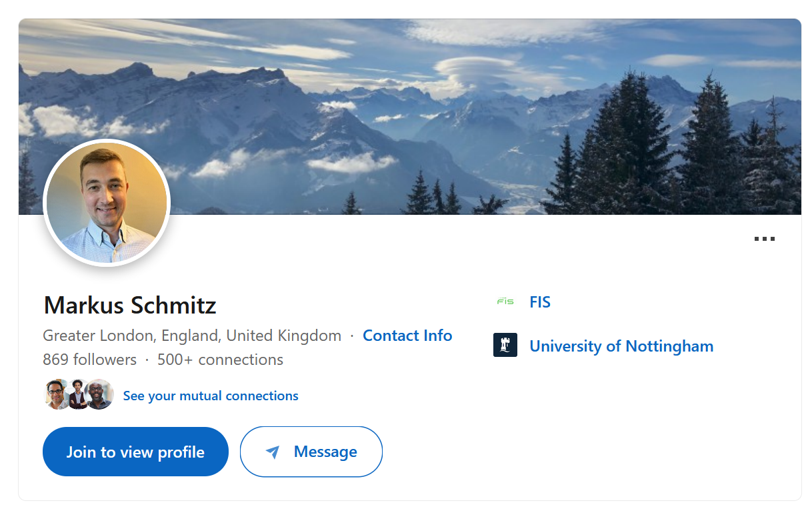Open the three-dot more options menu
The image size is (812, 517).
click(x=764, y=239)
